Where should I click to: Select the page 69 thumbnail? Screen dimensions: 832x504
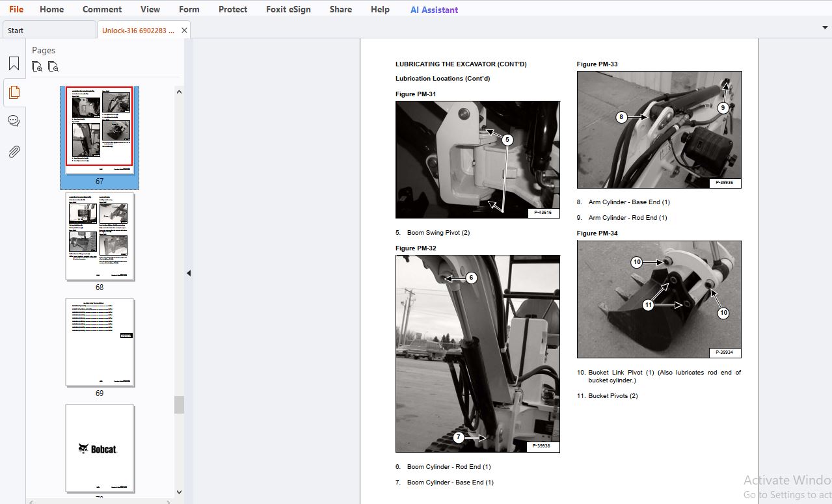pyautogui.click(x=100, y=343)
